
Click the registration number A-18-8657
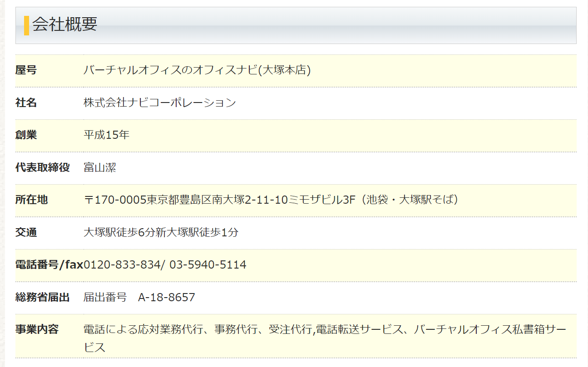[x=166, y=298]
